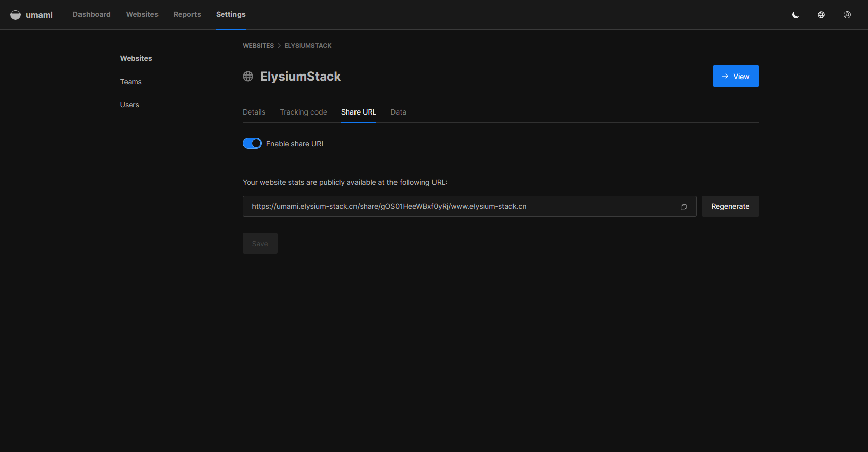This screenshot has height=452, width=868.
Task: Click WEBSITES breadcrumb link
Action: pos(258,46)
